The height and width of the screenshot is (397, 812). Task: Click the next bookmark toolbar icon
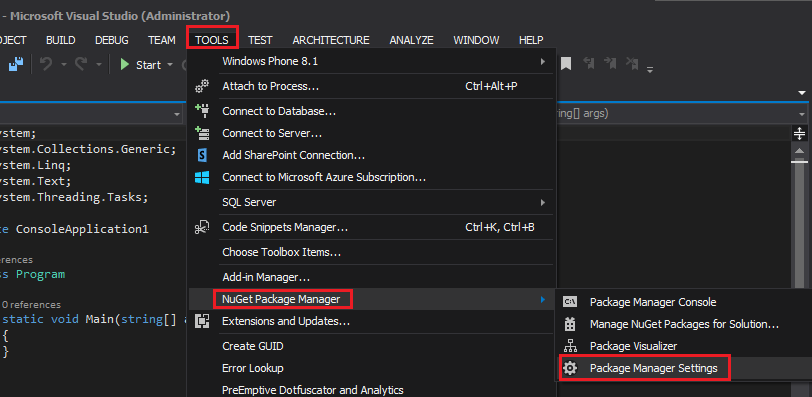tap(611, 64)
